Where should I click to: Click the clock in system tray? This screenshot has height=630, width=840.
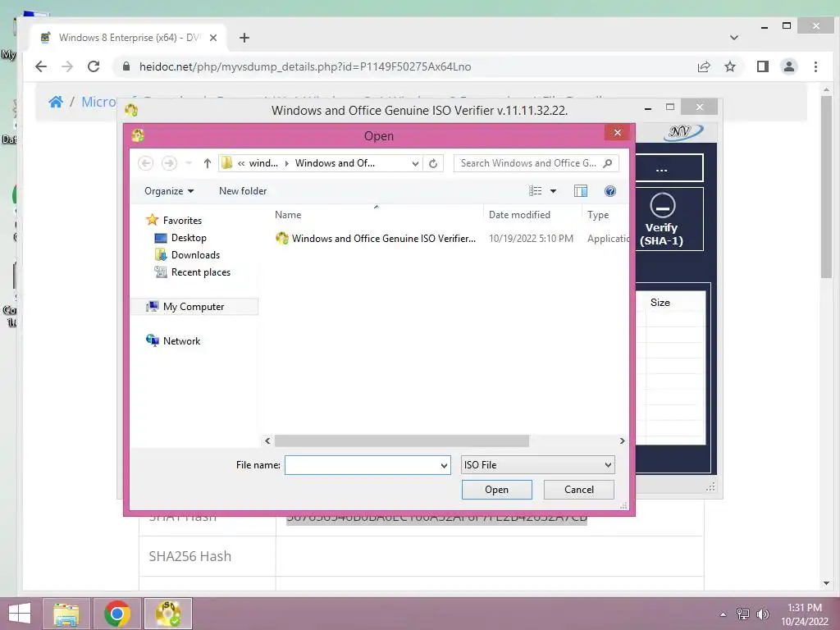point(804,614)
